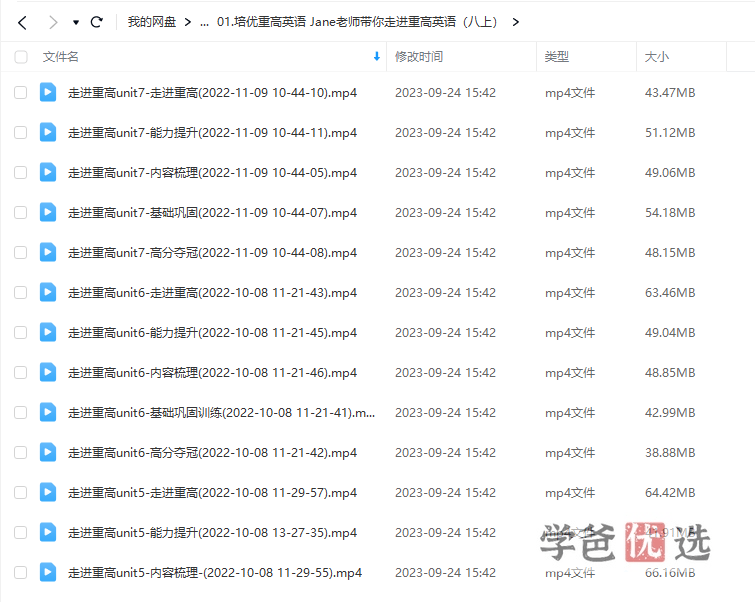The width and height of the screenshot is (755, 602).
Task: Select file name 走进重高unit5-内容梳理-(2022-10-08 11-29-55).mp4
Action: (x=215, y=572)
